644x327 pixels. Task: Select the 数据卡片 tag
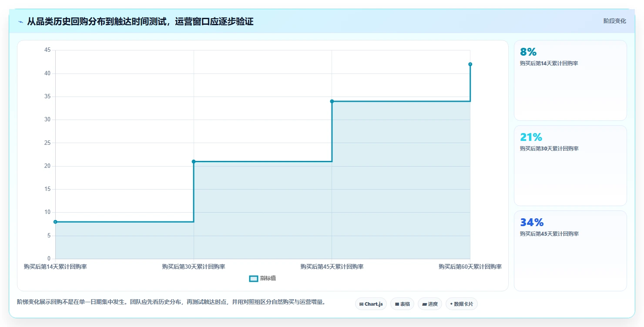[x=462, y=304]
